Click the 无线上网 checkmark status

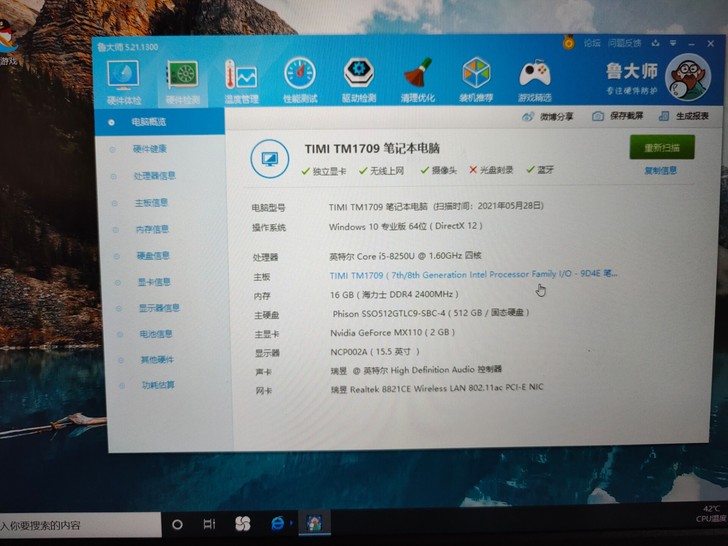(x=381, y=171)
